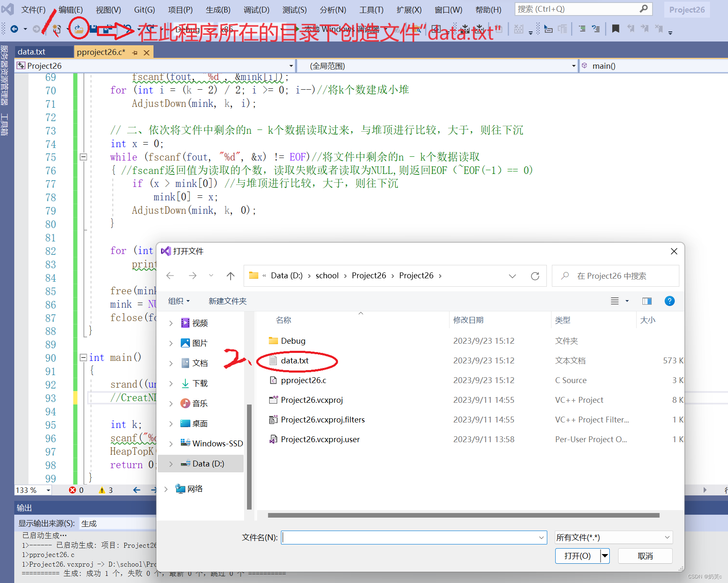Viewport: 728px width, 583px height.
Task: Click the error count icon in status bar
Action: pos(73,490)
